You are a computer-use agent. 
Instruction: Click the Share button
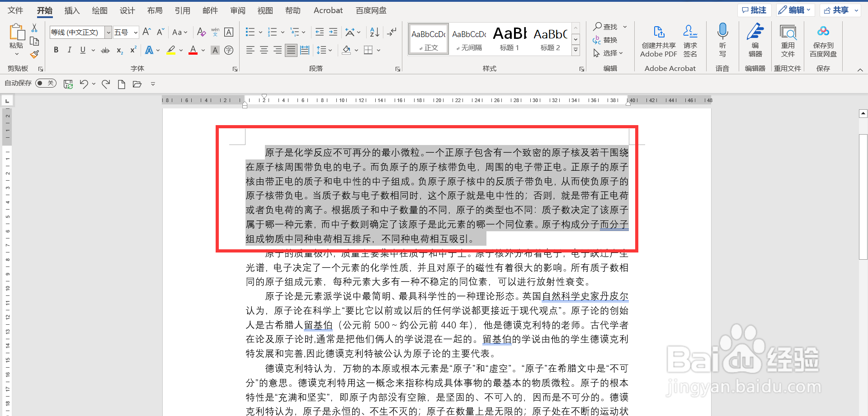tap(840, 10)
